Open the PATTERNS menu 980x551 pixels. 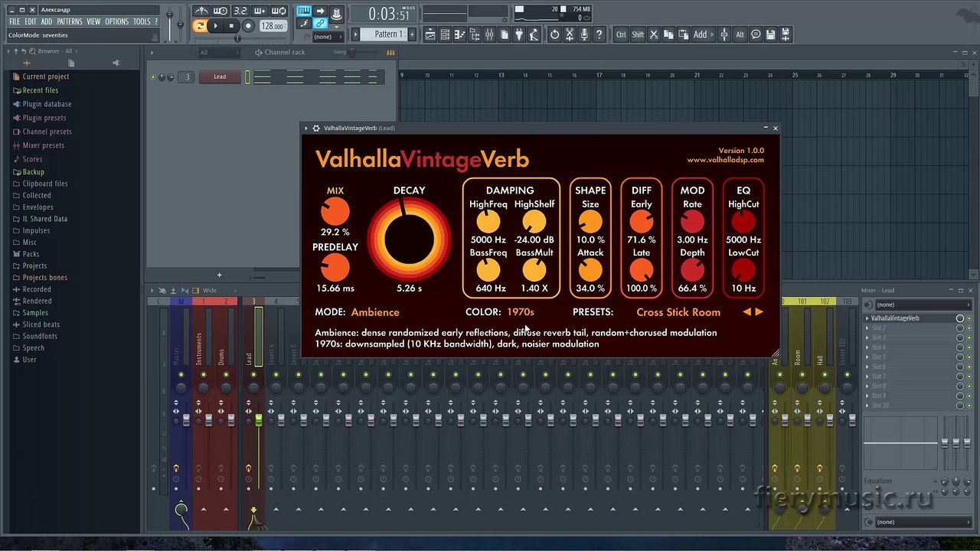(70, 21)
